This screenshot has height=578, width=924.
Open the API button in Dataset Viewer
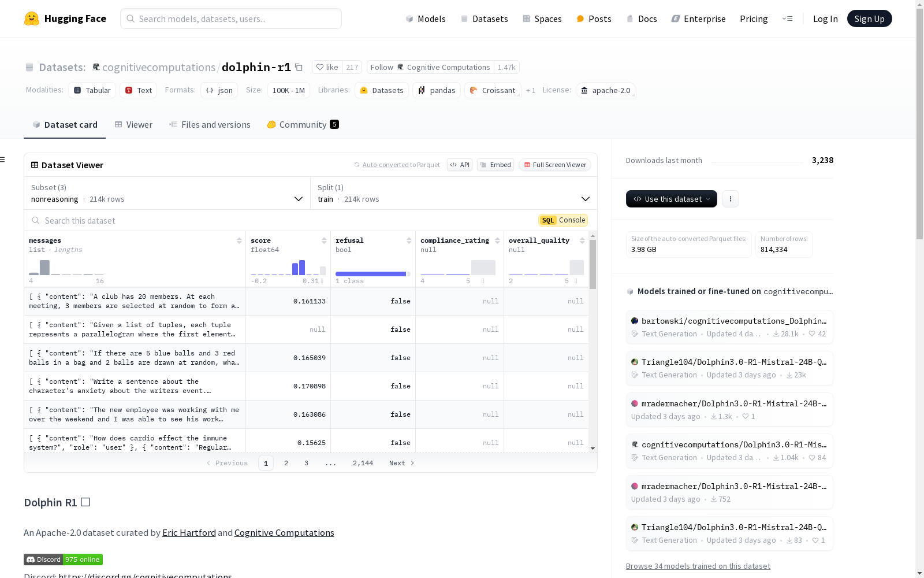(460, 165)
